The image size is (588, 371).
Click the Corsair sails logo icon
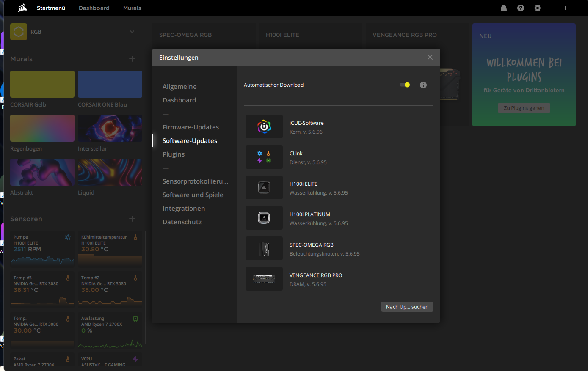(22, 8)
